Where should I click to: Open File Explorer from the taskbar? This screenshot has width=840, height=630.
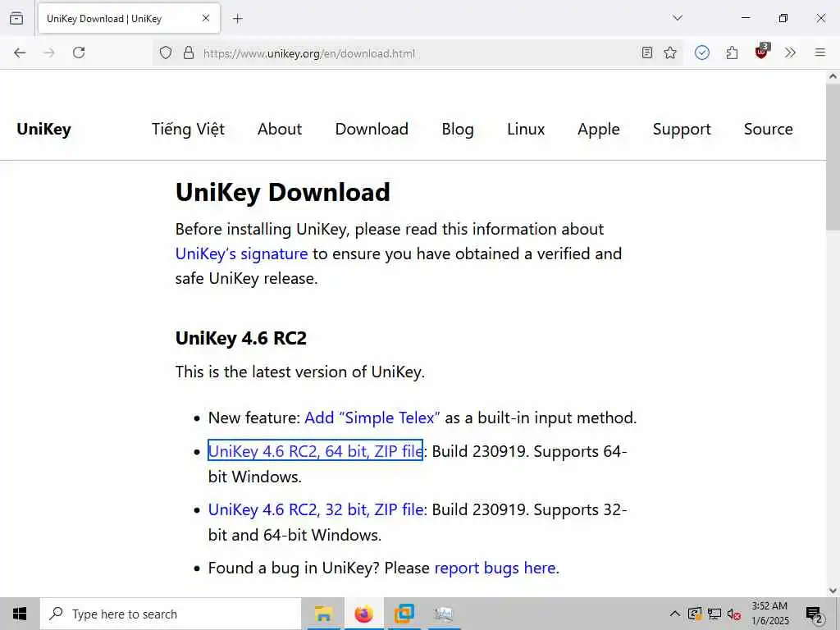tap(323, 614)
